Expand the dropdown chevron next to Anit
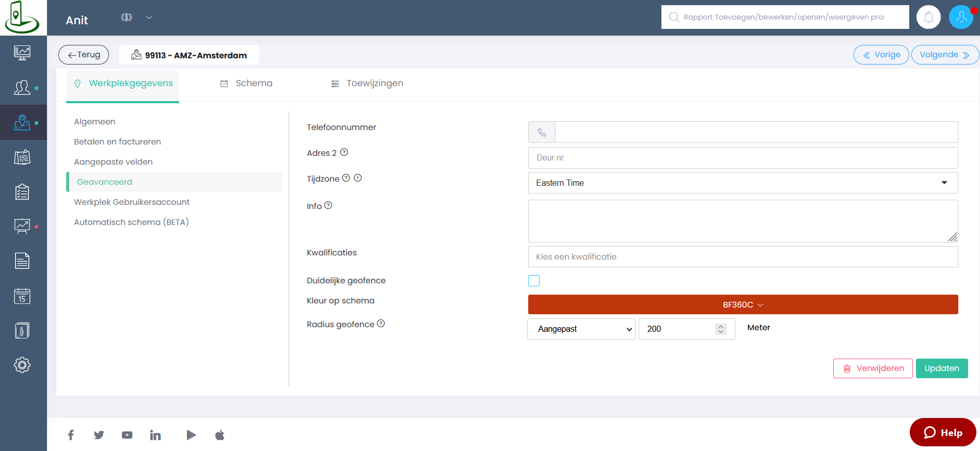Image resolution: width=980 pixels, height=451 pixels. [149, 18]
